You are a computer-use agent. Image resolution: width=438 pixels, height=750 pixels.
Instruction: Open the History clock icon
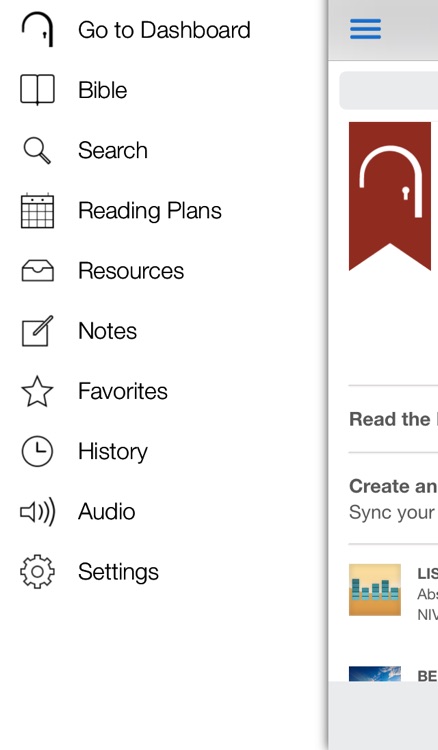click(x=37, y=451)
